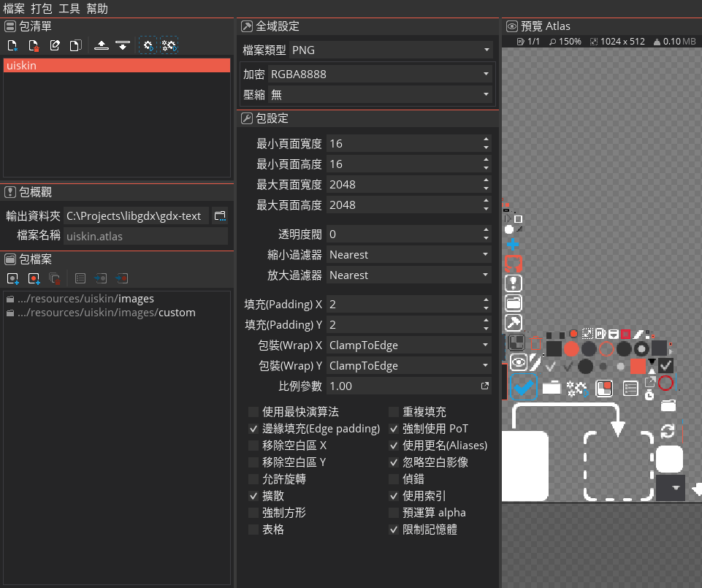Open the 加密 RGBA8888 format dropdown
Image resolution: width=702 pixels, height=588 pixels.
[x=409, y=74]
